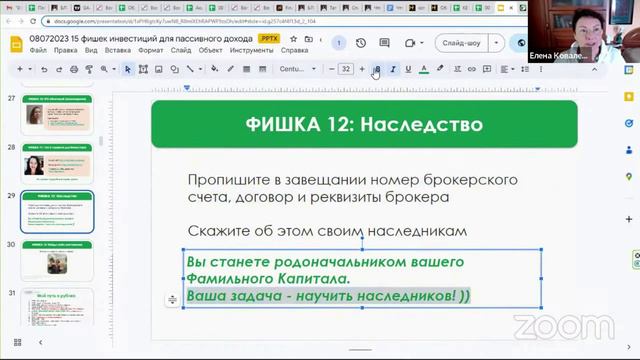640x360 pixels.
Task: Click the PPTX format badge
Action: (x=269, y=39)
